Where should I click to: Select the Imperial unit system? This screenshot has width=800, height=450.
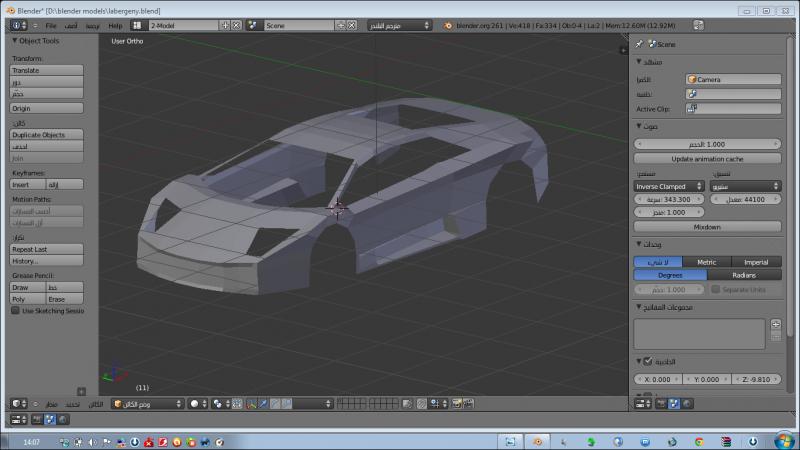[x=756, y=262]
